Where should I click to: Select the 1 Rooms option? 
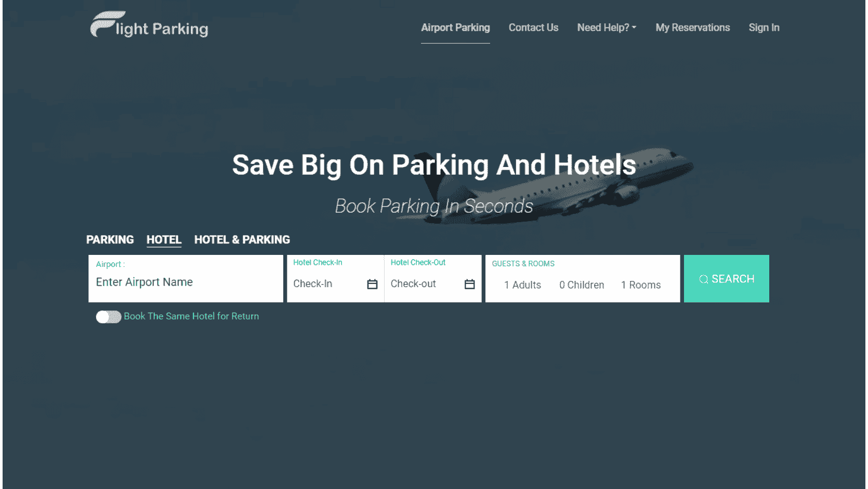[641, 285]
